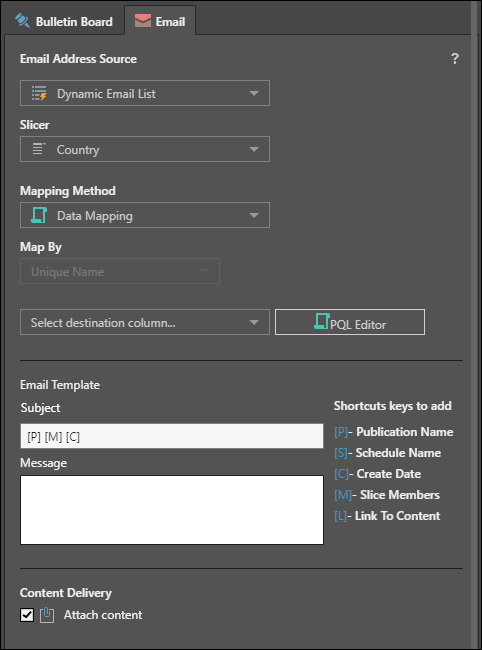482x650 pixels.
Task: Switch to the Bulletin Board tab
Action: click(x=64, y=21)
